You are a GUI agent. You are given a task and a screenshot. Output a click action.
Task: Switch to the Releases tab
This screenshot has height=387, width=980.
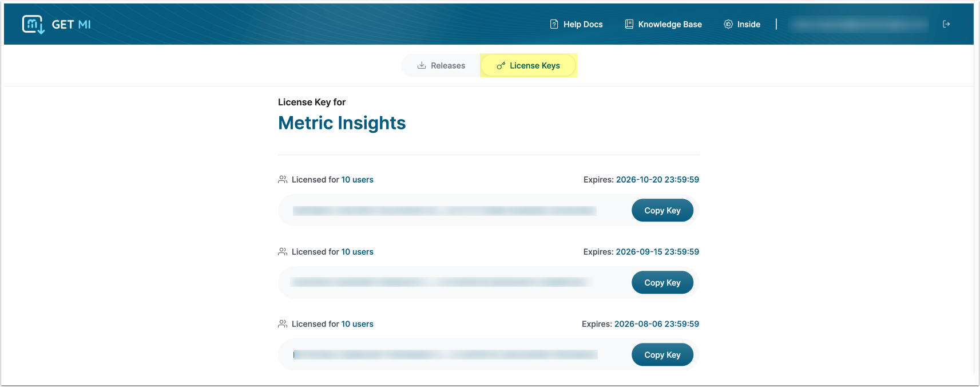click(x=441, y=65)
